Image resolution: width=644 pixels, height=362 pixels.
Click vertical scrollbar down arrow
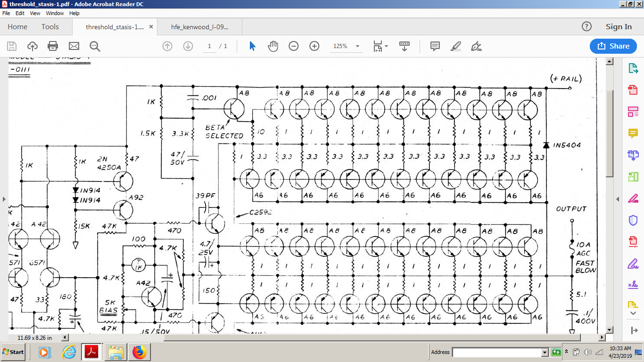click(x=609, y=329)
